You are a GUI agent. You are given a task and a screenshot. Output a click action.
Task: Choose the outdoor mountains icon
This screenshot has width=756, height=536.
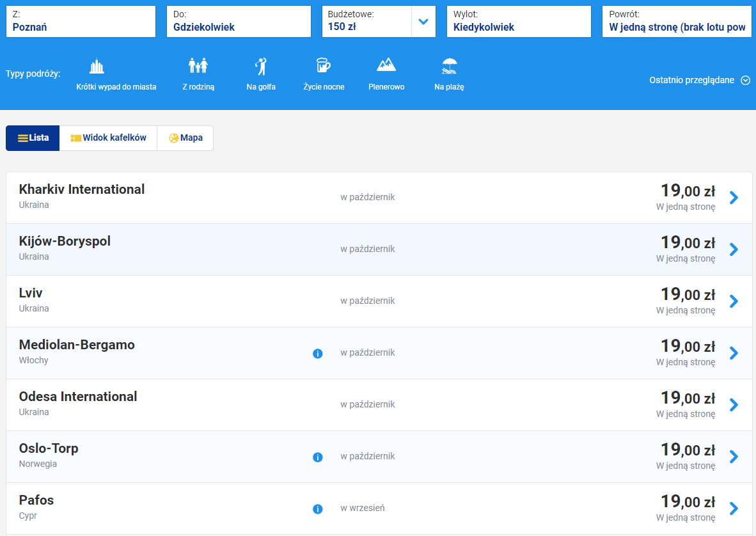[x=386, y=66]
